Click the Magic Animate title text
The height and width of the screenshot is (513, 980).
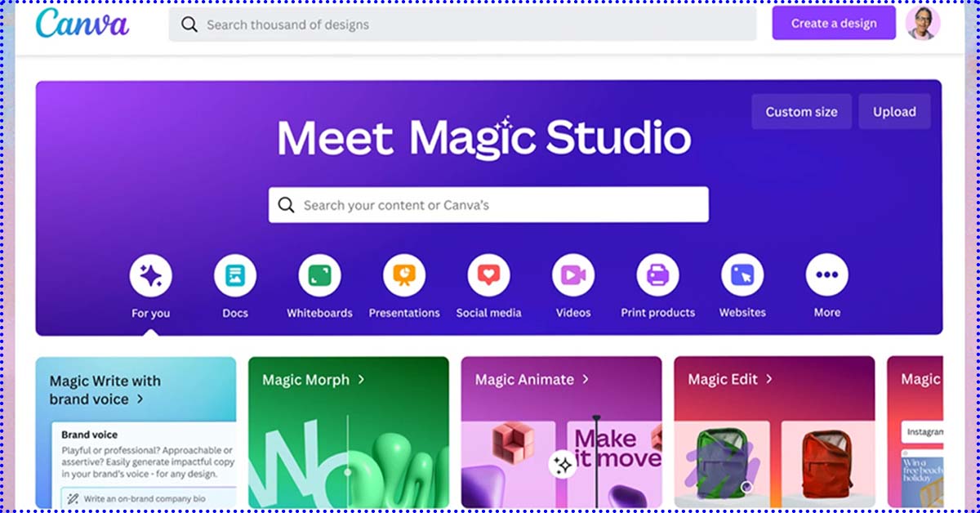point(524,380)
